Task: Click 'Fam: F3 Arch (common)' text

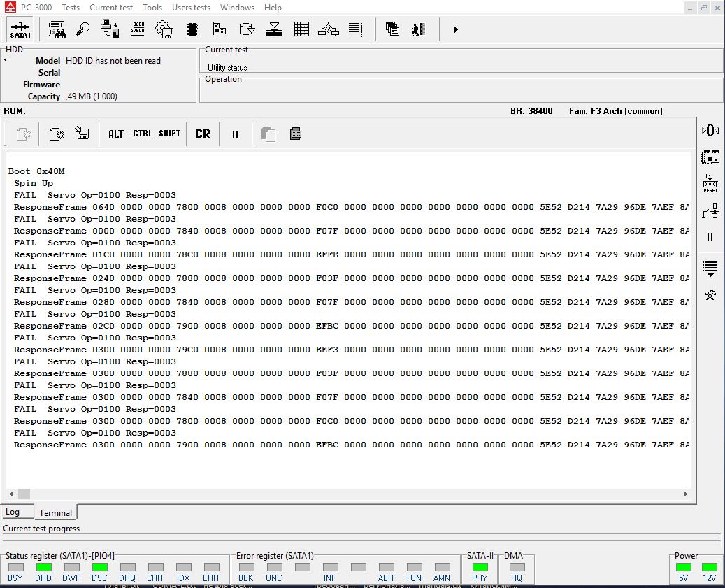Action: tap(615, 111)
